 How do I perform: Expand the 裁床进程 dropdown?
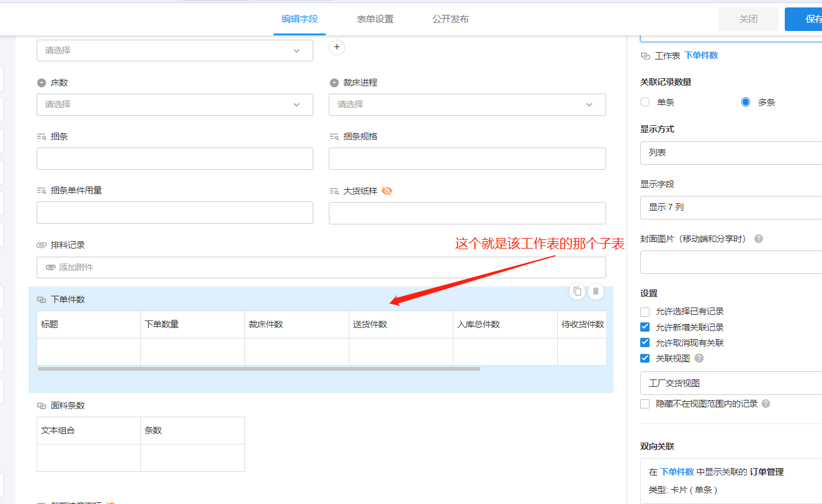pyautogui.click(x=467, y=105)
